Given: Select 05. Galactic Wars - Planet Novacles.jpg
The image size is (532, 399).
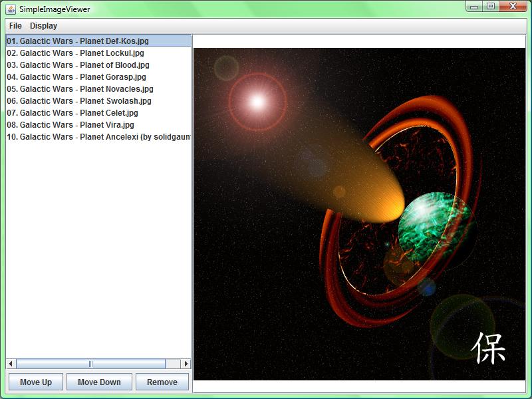Looking at the screenshot, I should pyautogui.click(x=98, y=89).
